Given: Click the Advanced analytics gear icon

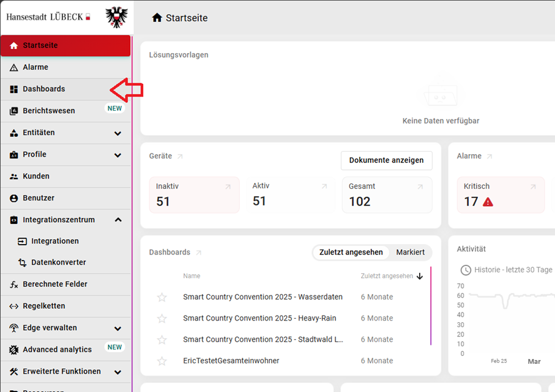Looking at the screenshot, I should tap(13, 350).
